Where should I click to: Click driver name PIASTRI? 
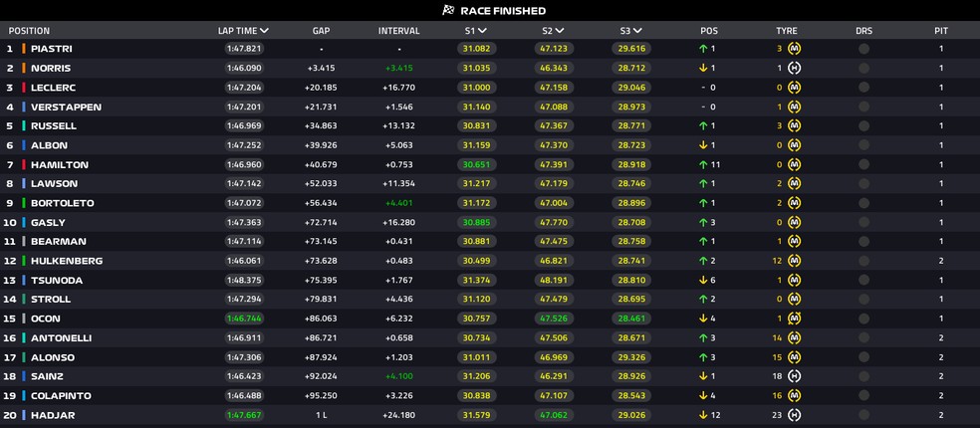point(52,49)
